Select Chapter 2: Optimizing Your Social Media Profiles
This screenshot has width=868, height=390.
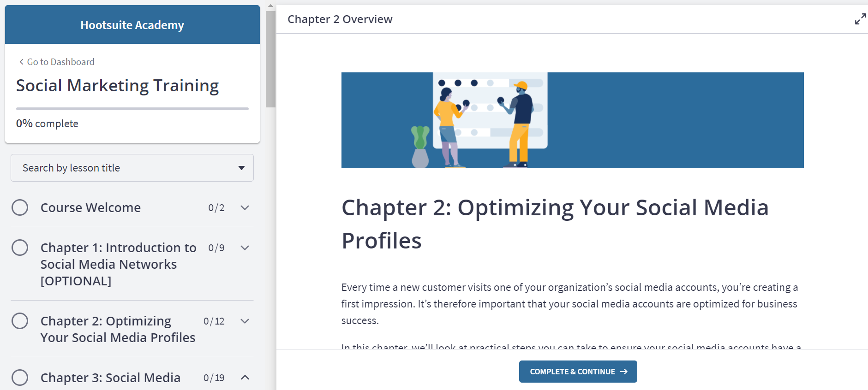coord(118,329)
